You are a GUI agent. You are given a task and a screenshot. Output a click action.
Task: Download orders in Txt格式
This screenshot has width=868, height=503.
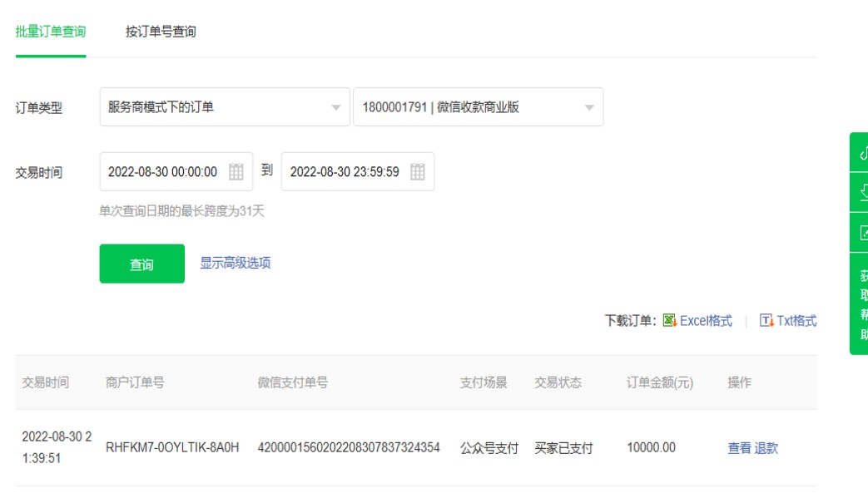pos(796,321)
